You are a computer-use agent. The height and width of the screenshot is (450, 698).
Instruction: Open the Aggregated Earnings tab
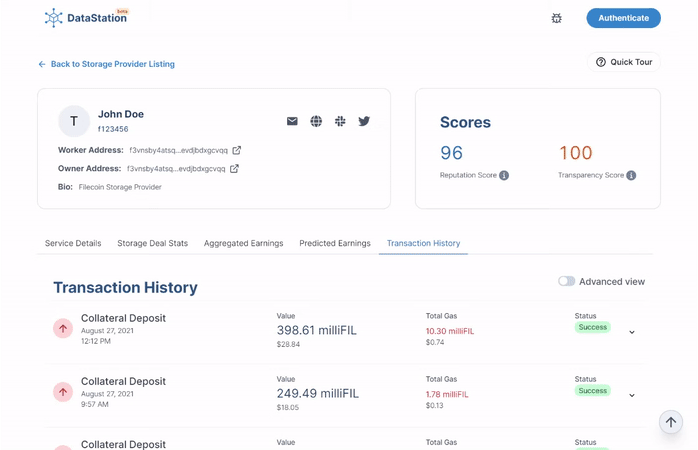click(x=243, y=243)
